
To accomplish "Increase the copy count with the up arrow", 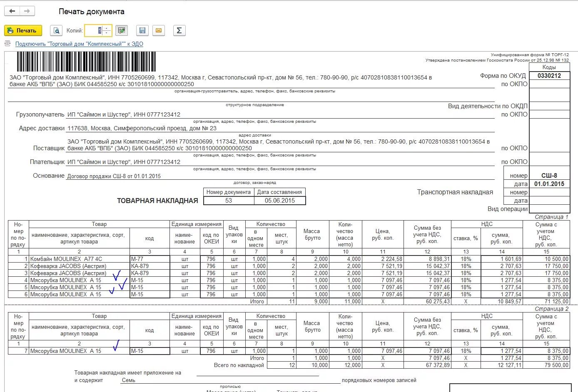I will pyautogui.click(x=107, y=28).
